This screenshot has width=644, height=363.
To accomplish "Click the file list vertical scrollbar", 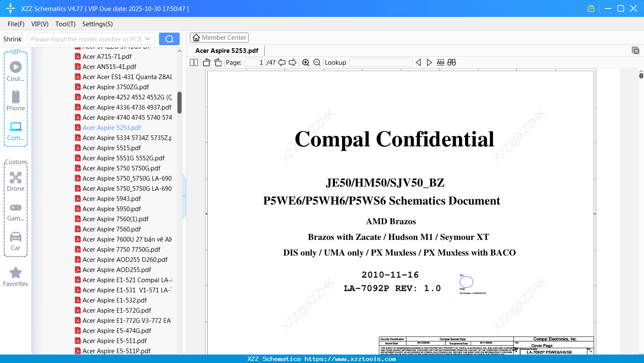I will pos(179,103).
